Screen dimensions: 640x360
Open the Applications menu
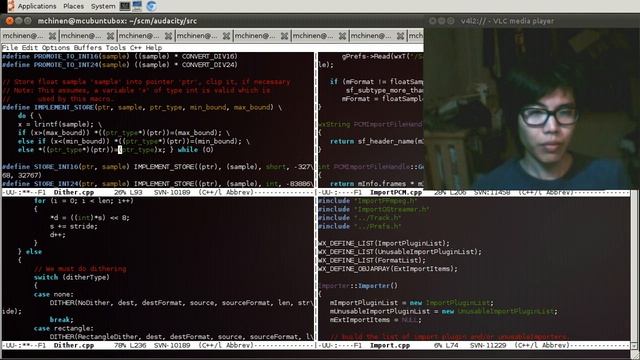(x=37, y=6)
